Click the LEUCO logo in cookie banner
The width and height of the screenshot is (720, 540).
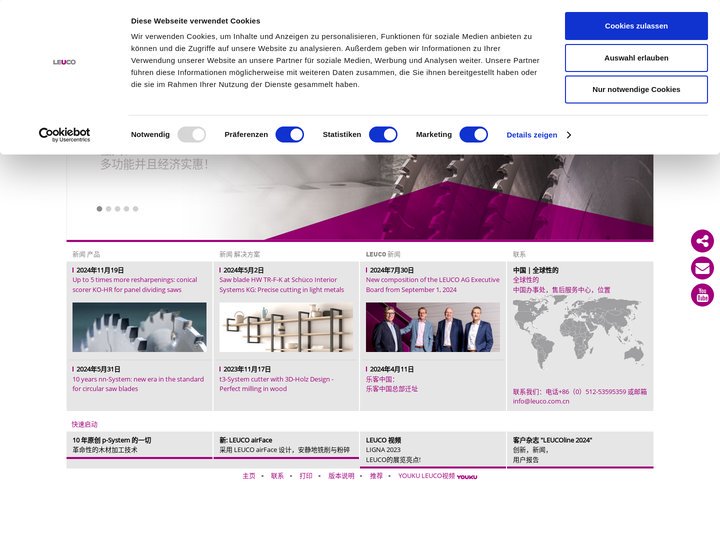pyautogui.click(x=64, y=62)
